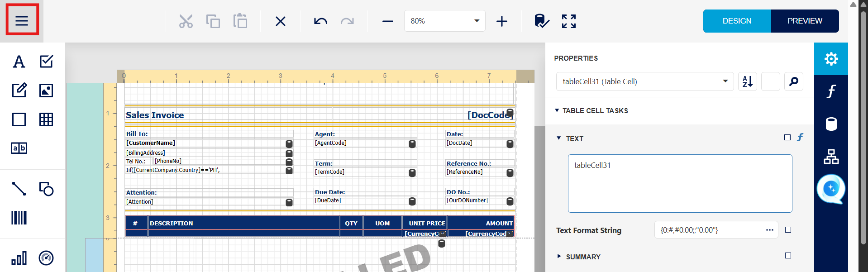
Task: Undo the last action
Action: 320,21
